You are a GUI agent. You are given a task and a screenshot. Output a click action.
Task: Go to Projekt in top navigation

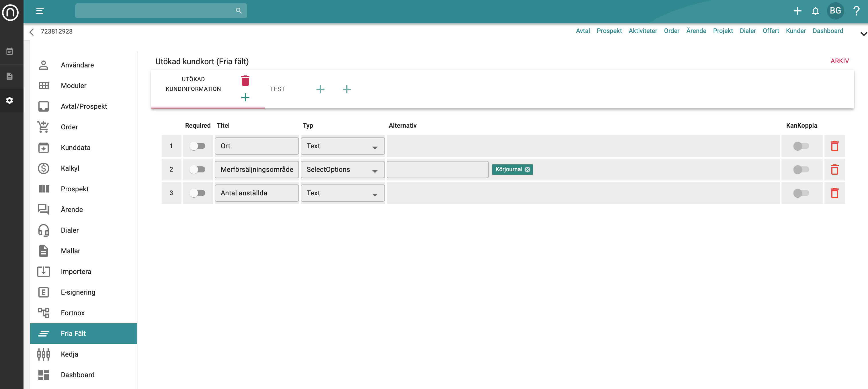coord(723,31)
